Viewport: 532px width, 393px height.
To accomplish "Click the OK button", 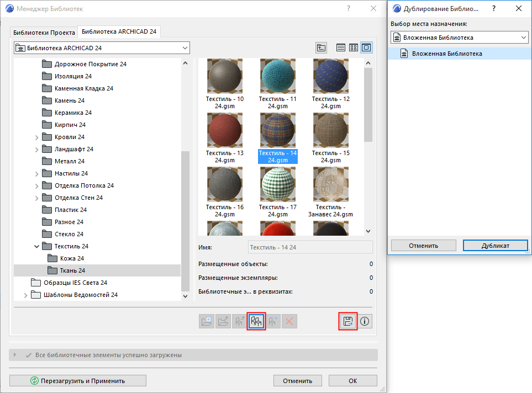I will (x=353, y=381).
